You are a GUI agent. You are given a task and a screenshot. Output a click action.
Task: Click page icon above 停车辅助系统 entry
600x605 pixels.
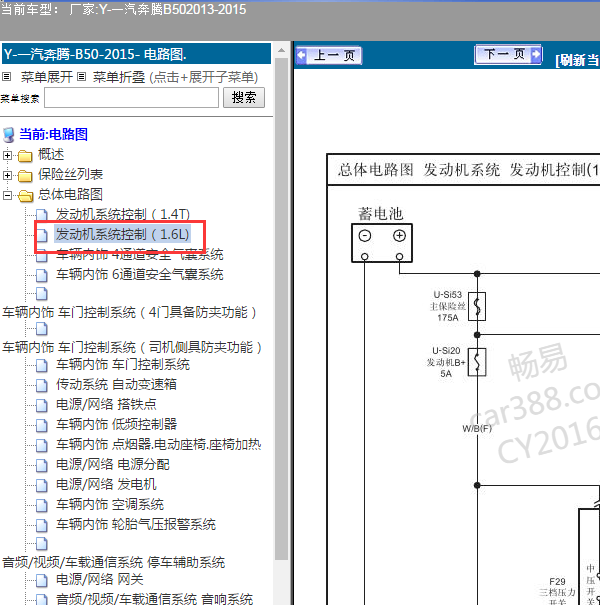pyautogui.click(x=42, y=543)
